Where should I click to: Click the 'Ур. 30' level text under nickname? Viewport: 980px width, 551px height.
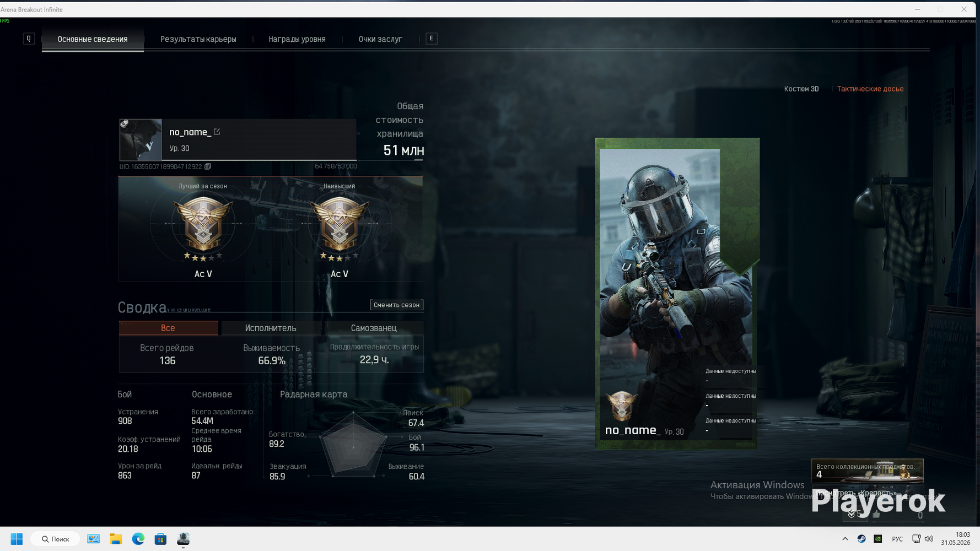coord(179,148)
